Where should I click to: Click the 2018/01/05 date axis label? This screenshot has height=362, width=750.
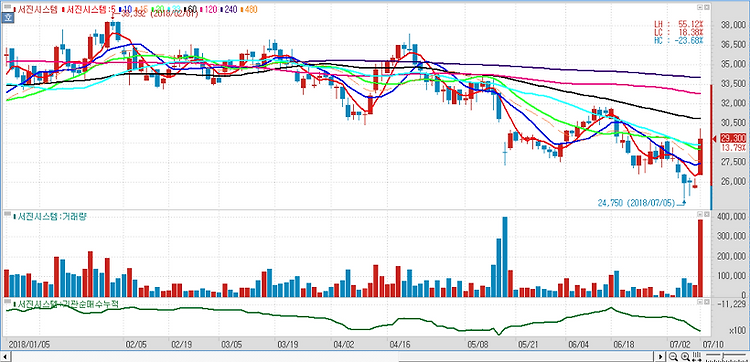(x=30, y=343)
